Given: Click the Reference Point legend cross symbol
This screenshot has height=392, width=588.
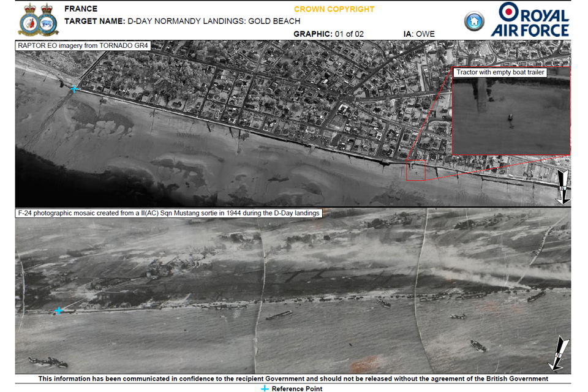Looking at the screenshot, I should pyautogui.click(x=265, y=388).
